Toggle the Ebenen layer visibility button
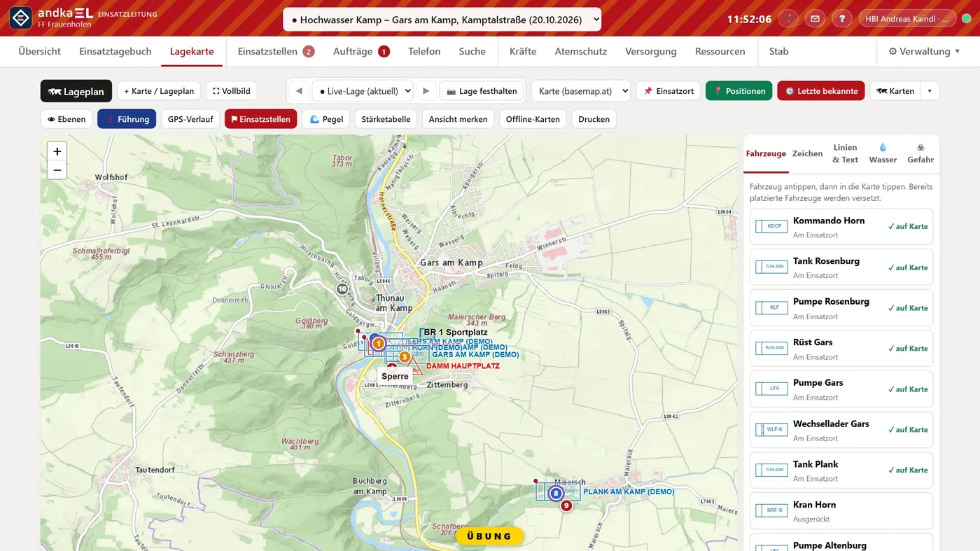 [x=66, y=119]
